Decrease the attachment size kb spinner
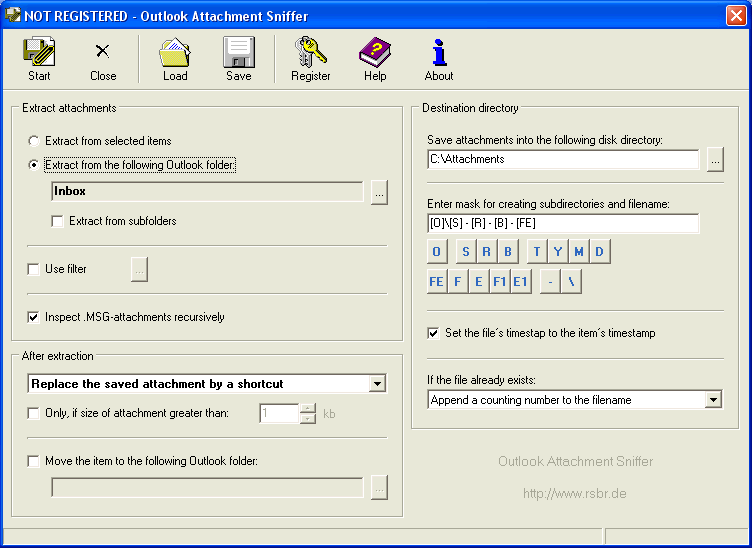This screenshot has height=548, width=752. coord(308,419)
